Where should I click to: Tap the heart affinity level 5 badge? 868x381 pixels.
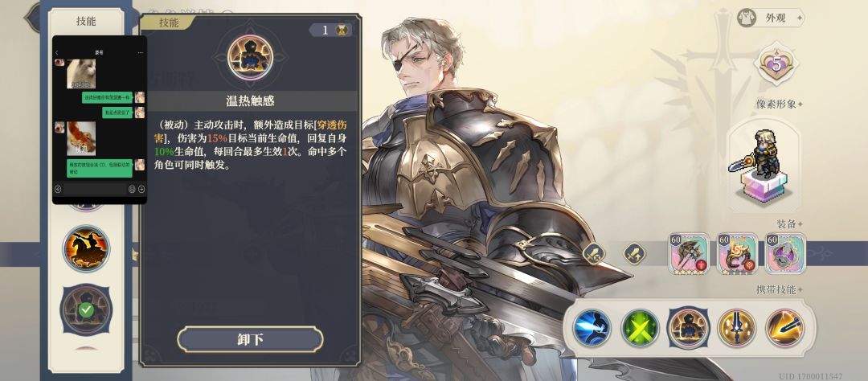(x=776, y=65)
